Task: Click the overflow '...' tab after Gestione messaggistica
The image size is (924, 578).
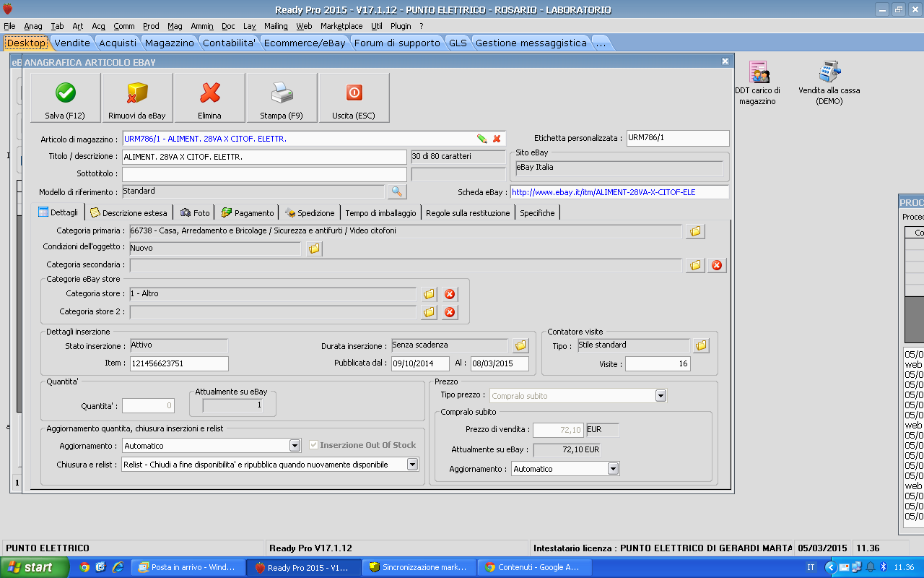Action: (600, 43)
